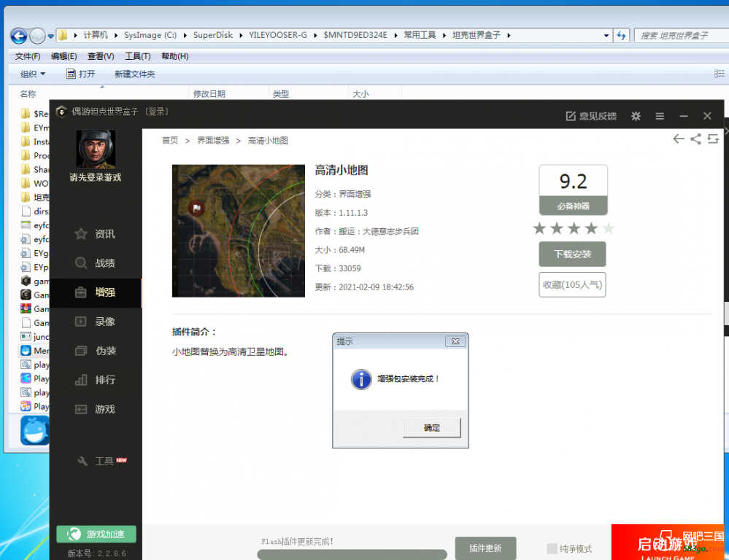
Task: Open the 工具 wrench icon in sidebar
Action: 82,461
